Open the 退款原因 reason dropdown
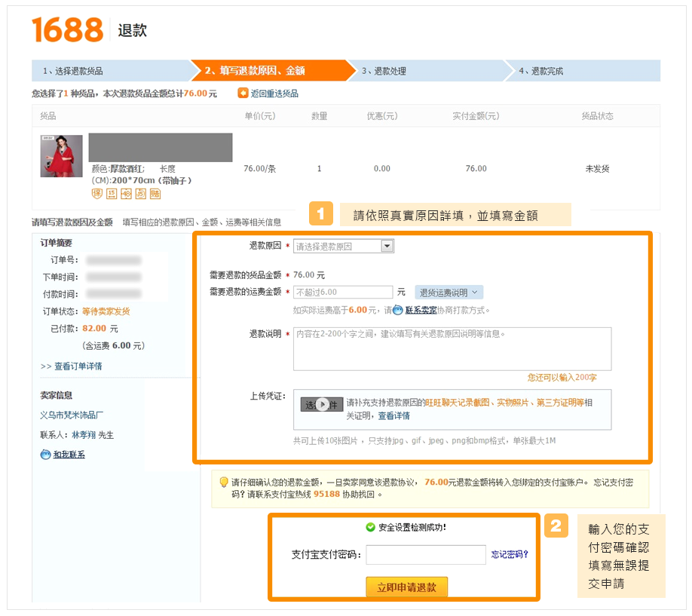692x616 pixels. pos(387,246)
